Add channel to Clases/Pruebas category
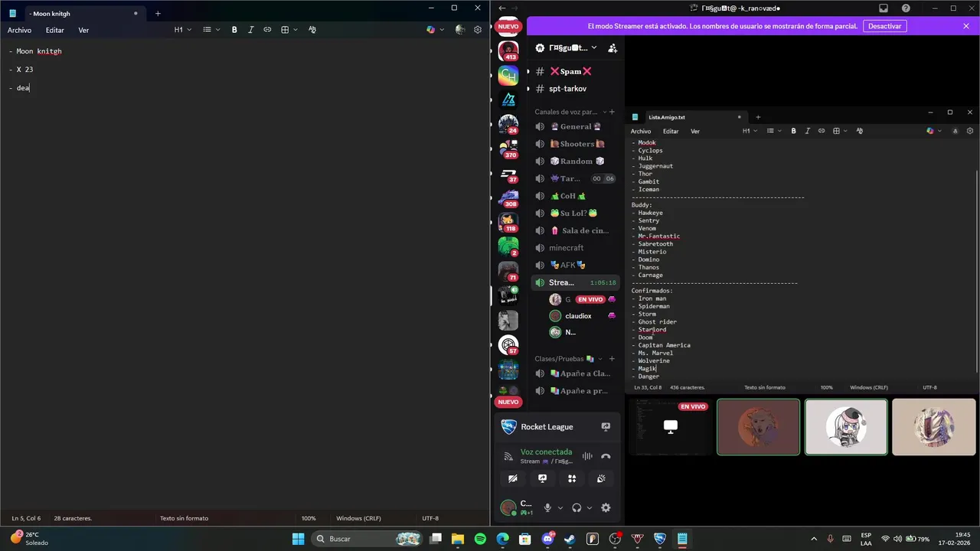Screen dimensions: 980x551 [x=612, y=359]
